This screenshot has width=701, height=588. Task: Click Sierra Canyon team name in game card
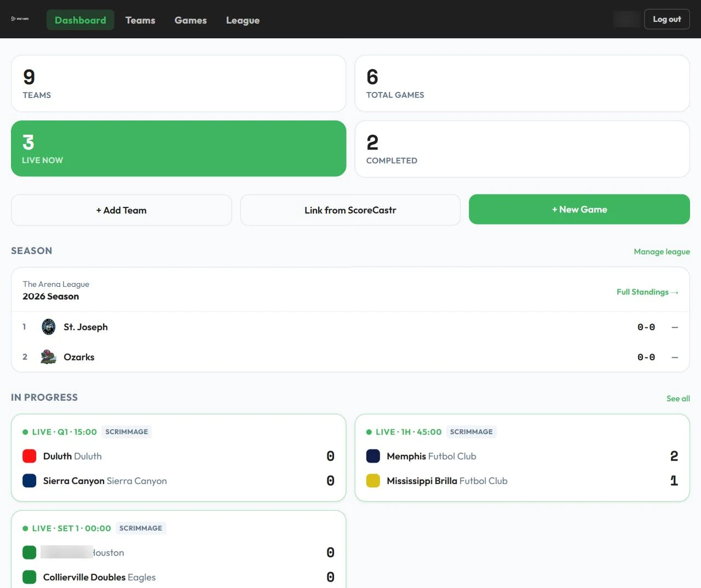pos(105,481)
